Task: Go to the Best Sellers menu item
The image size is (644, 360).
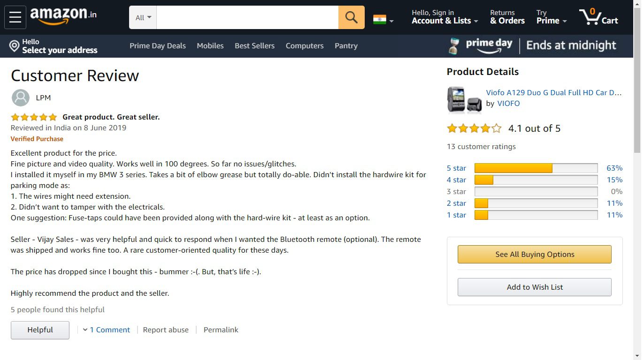Action: click(254, 46)
